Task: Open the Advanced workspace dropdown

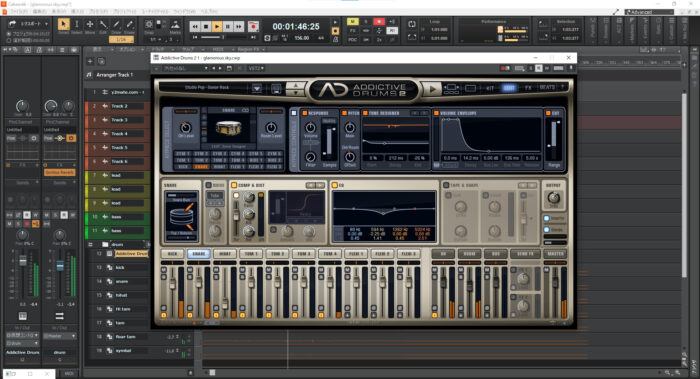Action: tap(649, 12)
